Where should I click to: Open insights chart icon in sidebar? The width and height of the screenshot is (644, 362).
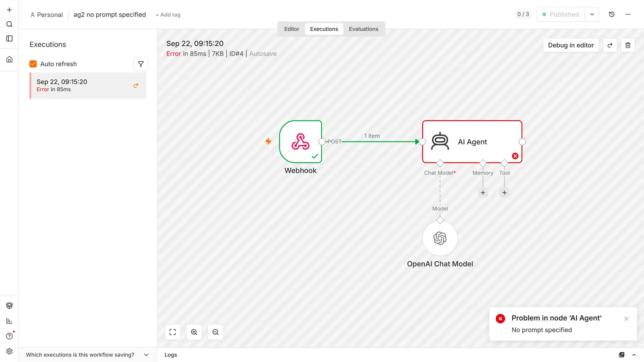coord(9,321)
